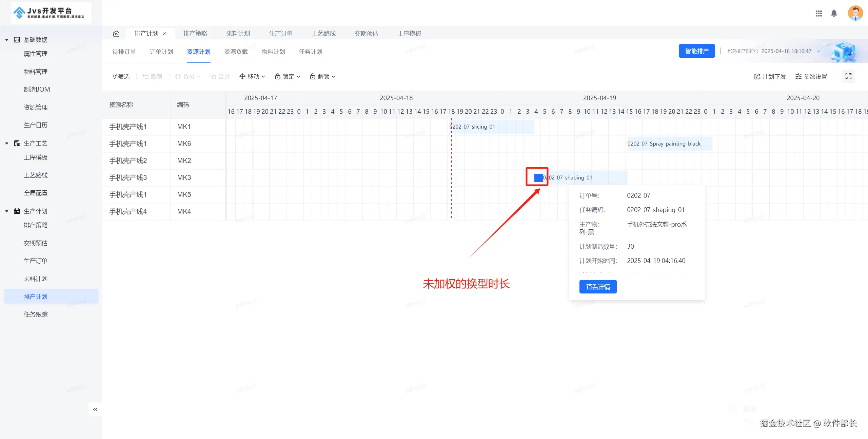Collapse the 基础数据 tree group
The width and height of the screenshot is (868, 439).
pos(7,40)
